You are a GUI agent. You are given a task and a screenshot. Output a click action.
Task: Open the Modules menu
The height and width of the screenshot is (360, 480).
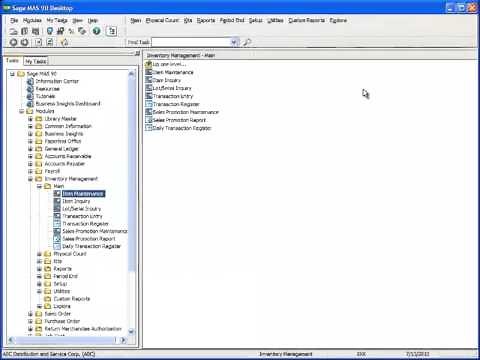(32, 20)
